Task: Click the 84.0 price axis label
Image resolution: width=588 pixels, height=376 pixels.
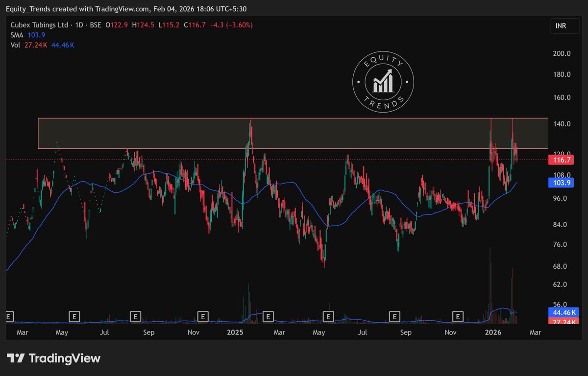Action: click(x=561, y=225)
